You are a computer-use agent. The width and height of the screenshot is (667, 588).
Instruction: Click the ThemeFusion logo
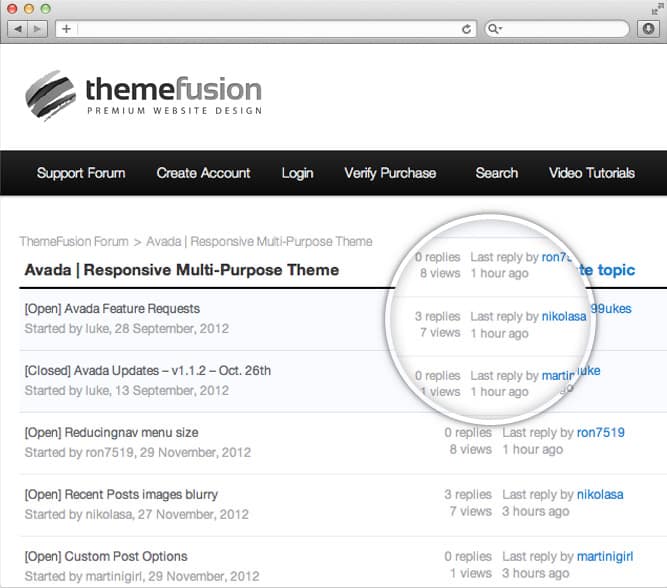143,95
